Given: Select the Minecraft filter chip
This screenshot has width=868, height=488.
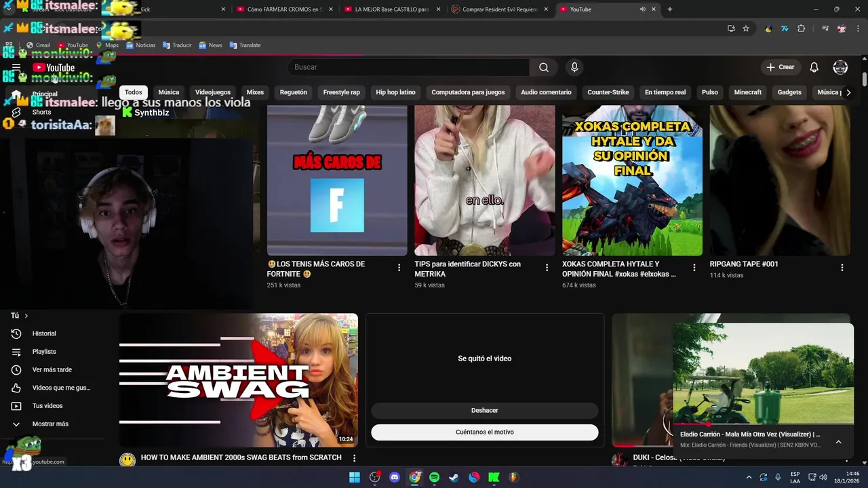Looking at the screenshot, I should click(x=748, y=92).
